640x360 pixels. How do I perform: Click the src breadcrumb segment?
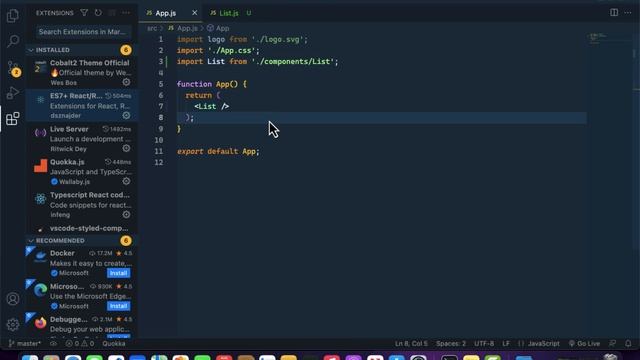coord(152,28)
